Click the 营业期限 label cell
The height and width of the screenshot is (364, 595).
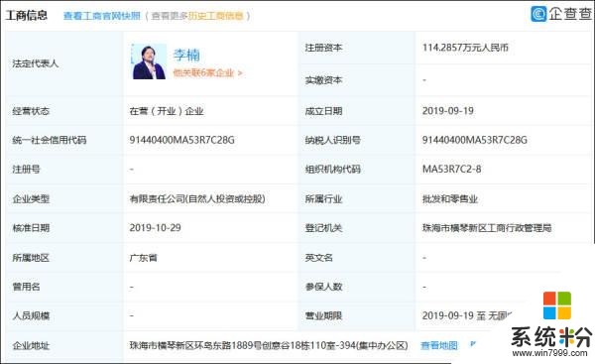tap(357, 315)
